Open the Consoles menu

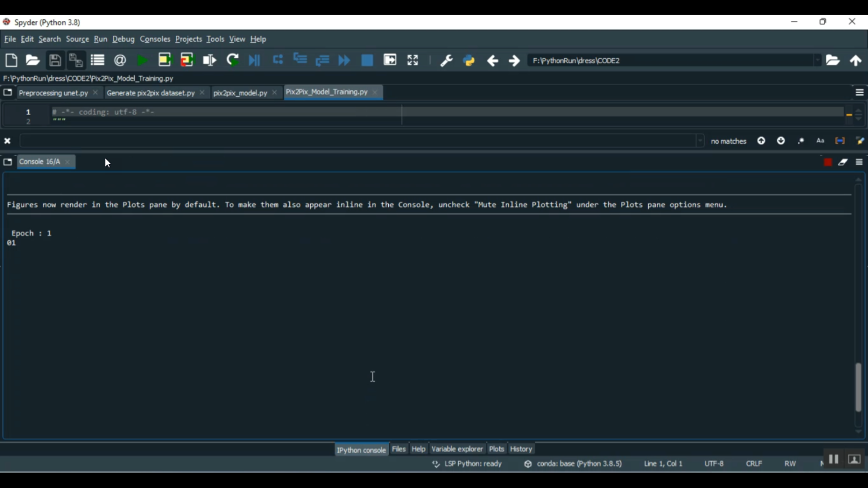[155, 39]
